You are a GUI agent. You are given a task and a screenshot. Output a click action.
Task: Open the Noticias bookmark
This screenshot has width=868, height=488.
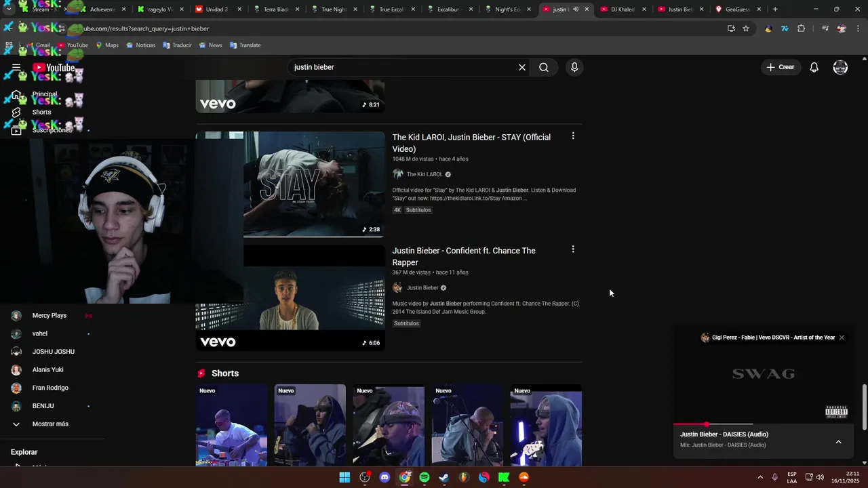140,45
